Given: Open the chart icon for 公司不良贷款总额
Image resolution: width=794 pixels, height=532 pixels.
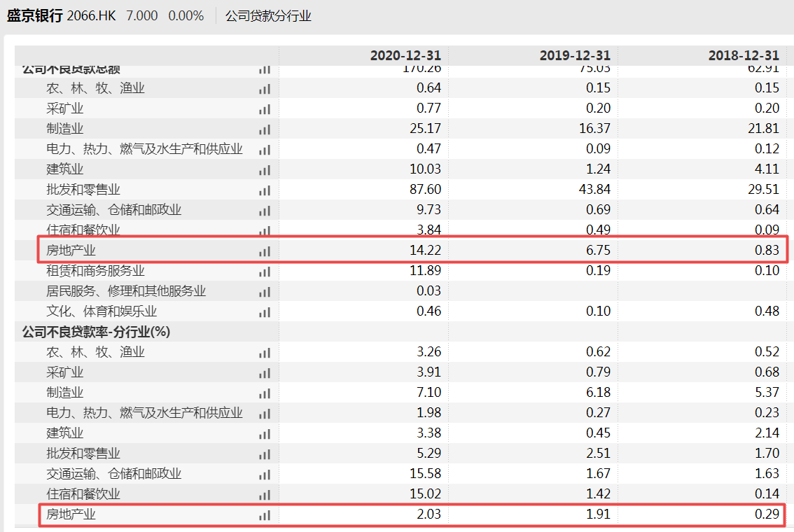Looking at the screenshot, I should pyautogui.click(x=264, y=70).
